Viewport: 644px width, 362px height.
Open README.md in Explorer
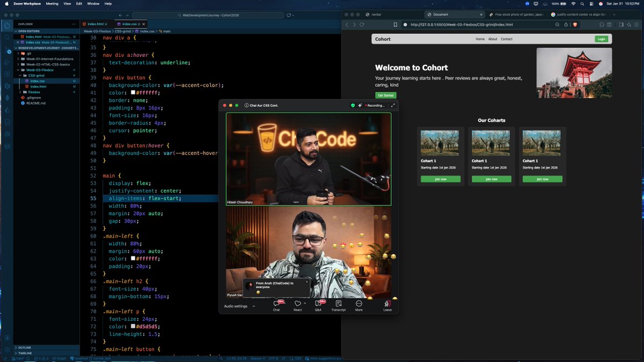pos(35,103)
